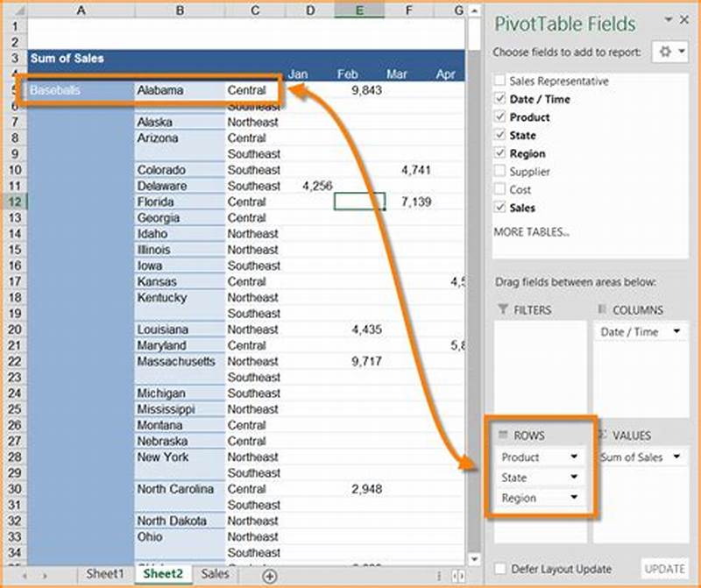701x588 pixels.
Task: Open the Sales worksheet tab
Action: coord(215,574)
